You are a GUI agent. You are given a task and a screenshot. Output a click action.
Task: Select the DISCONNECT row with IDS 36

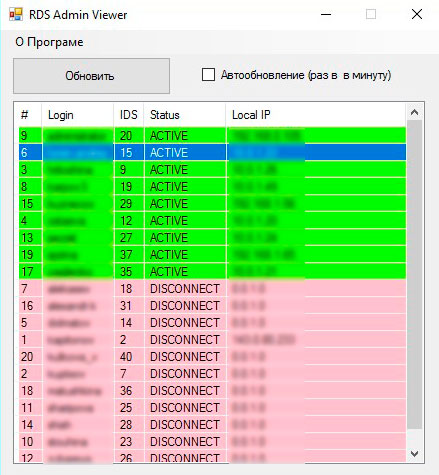(x=212, y=391)
